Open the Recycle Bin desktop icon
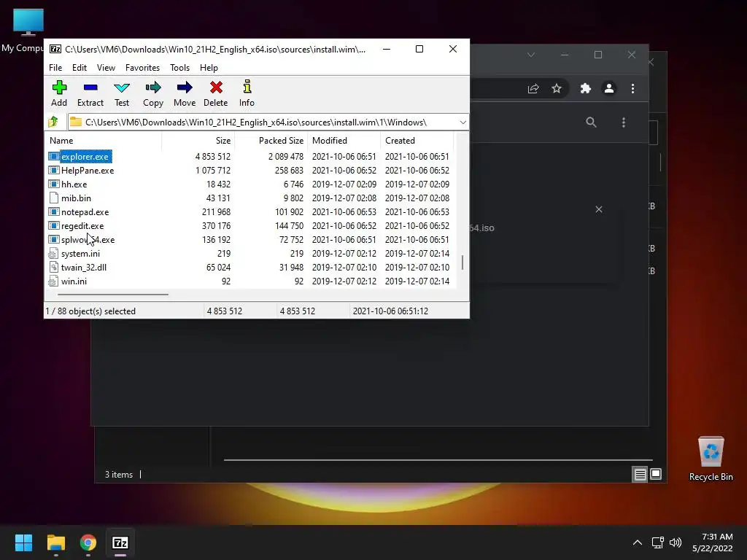Viewport: 747px width, 560px height. (x=711, y=458)
